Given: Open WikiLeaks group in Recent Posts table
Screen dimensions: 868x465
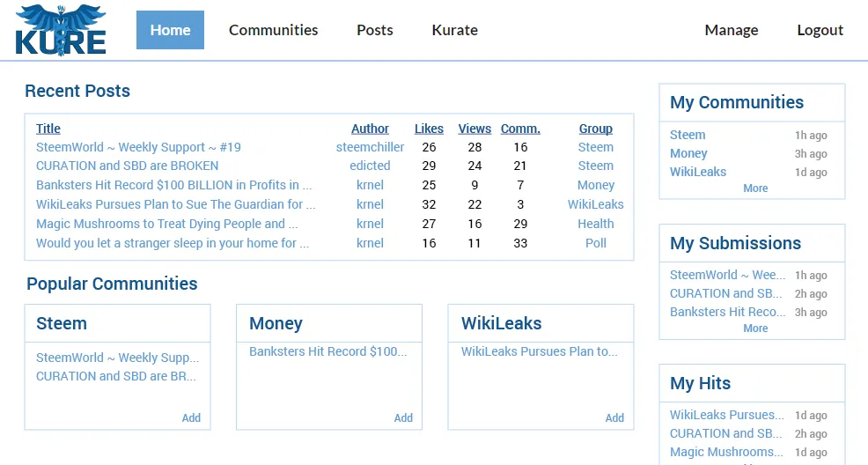Looking at the screenshot, I should point(596,204).
